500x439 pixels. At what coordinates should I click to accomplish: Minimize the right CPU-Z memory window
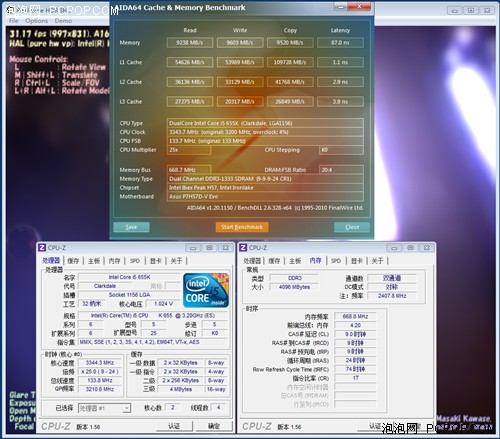click(394, 248)
